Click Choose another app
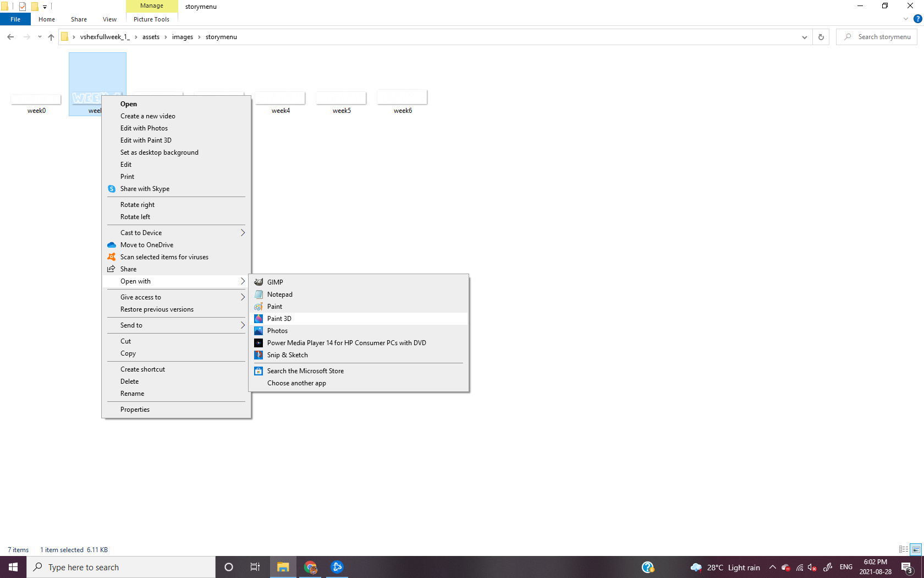 296,383
